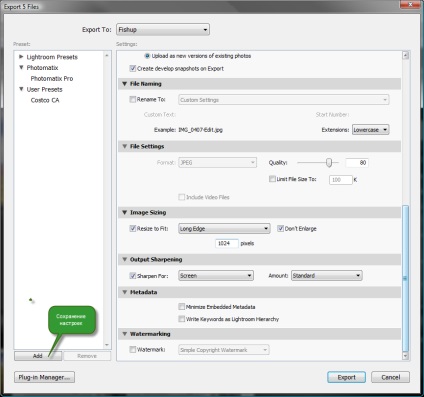Enable Limit File Size To checkbox
Viewport: 424px width, 397px height.
pos(272,179)
